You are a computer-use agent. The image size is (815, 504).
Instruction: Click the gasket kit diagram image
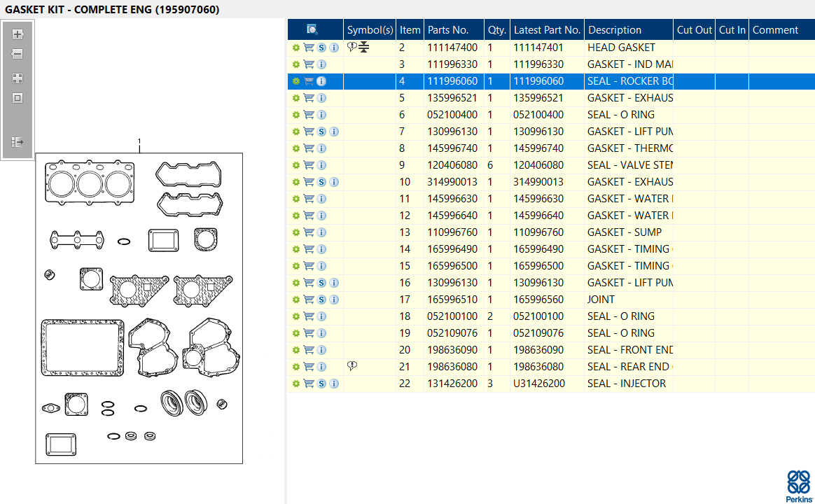pyautogui.click(x=139, y=308)
